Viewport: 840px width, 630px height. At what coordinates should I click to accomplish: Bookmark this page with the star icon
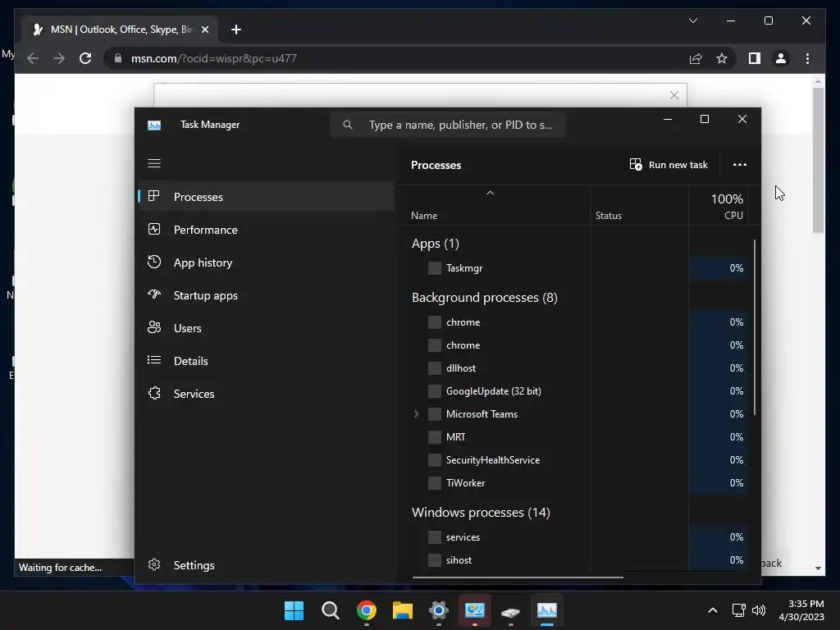coord(722,58)
